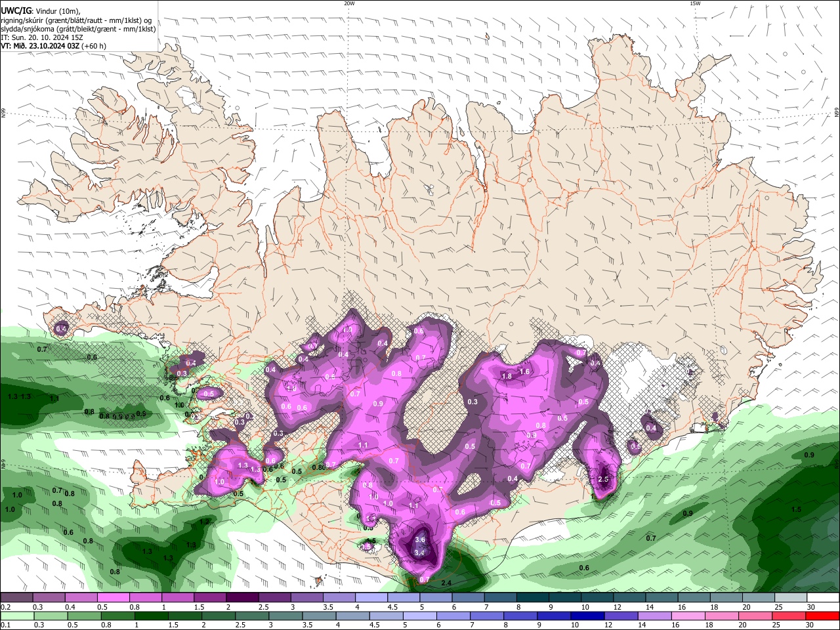Click the 2.4 rain value off the south coast
840x630 pixels.
[x=447, y=583]
